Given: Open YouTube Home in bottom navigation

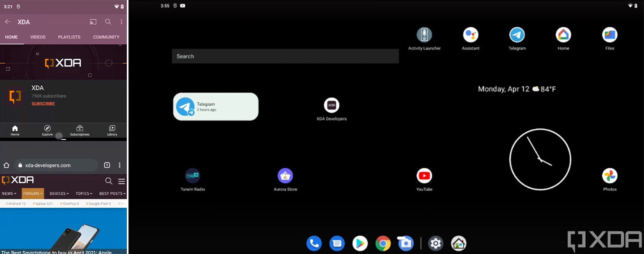Looking at the screenshot, I should click(x=15, y=130).
